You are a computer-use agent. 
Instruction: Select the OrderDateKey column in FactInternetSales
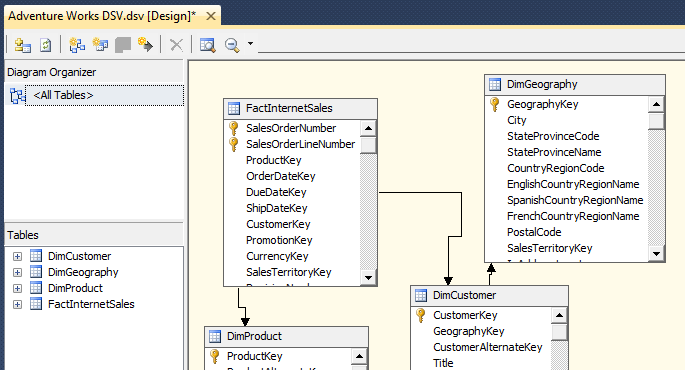coord(280,176)
